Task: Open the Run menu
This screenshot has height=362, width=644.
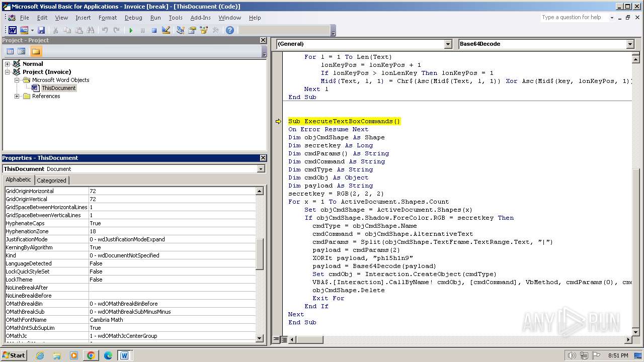Action: click(x=155, y=18)
